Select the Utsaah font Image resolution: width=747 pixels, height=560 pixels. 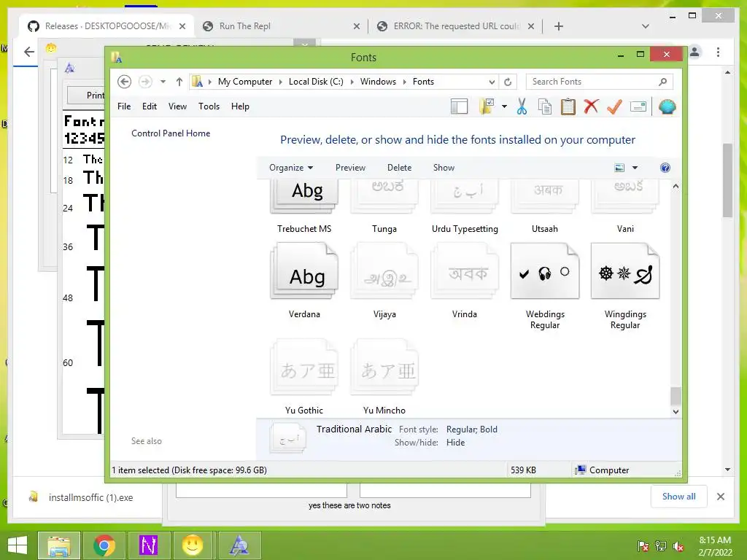tap(544, 206)
